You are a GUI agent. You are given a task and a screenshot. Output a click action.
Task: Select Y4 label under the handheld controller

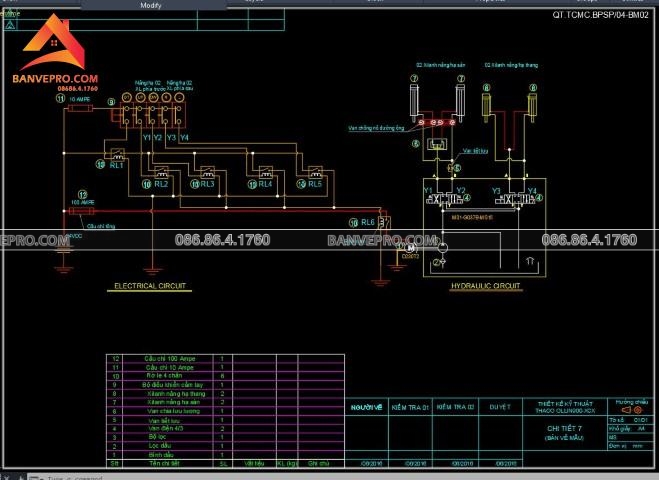pyautogui.click(x=184, y=137)
